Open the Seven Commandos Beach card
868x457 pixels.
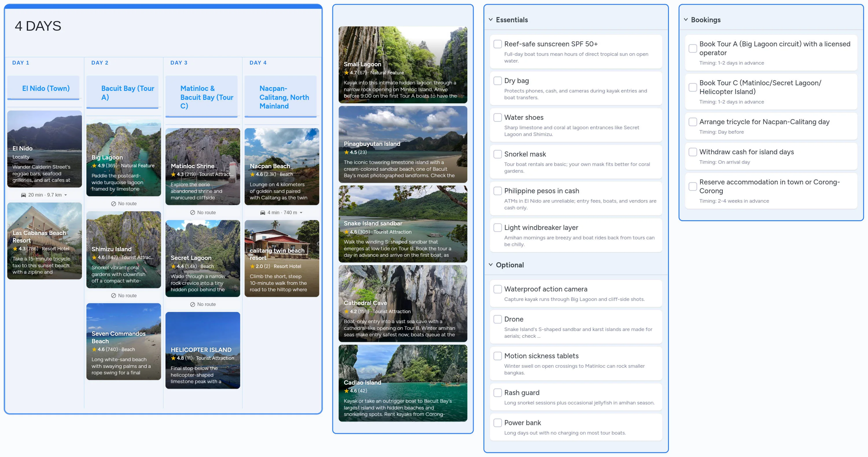[x=124, y=342]
